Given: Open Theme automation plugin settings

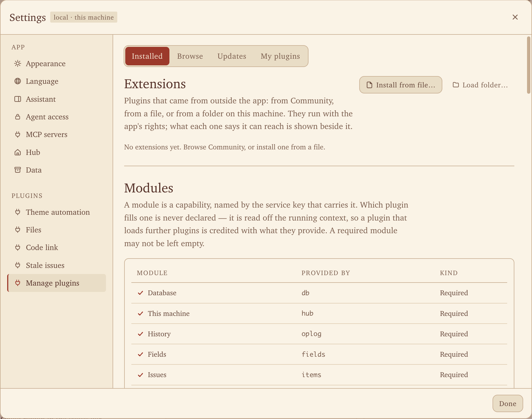Looking at the screenshot, I should click(x=57, y=212).
